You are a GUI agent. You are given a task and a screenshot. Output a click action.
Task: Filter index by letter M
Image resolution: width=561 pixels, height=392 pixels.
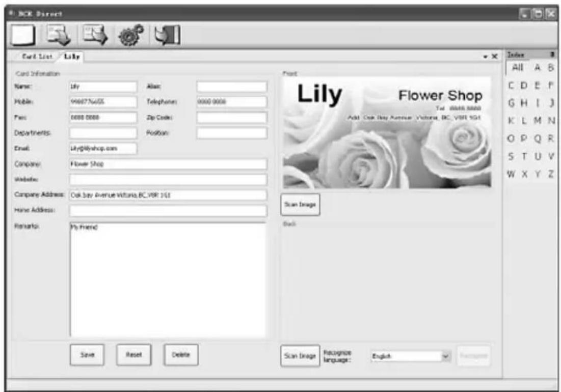pos(538,121)
